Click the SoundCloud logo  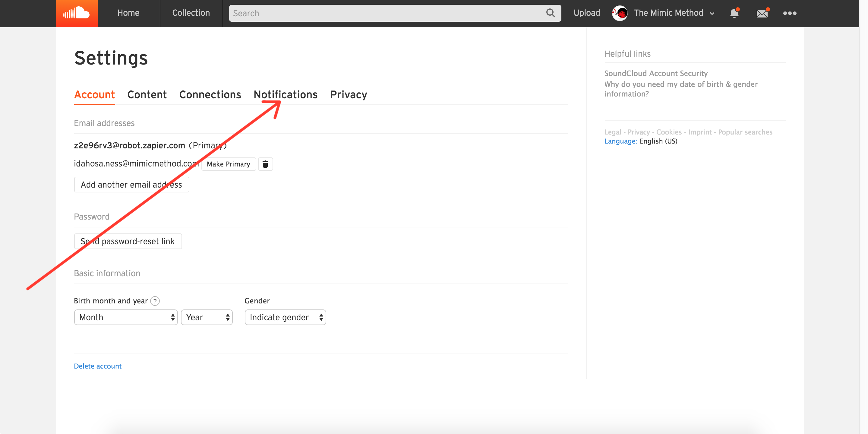tap(77, 13)
